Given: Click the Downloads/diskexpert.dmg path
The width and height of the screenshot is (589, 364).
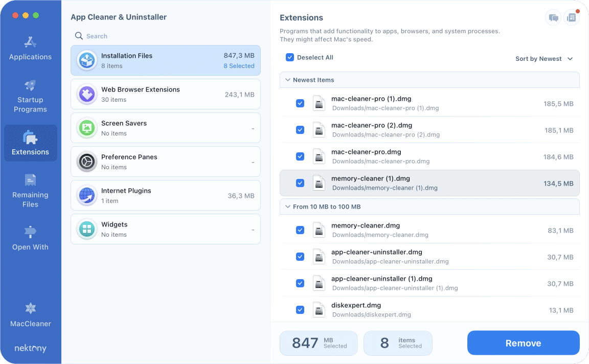Looking at the screenshot, I should (372, 315).
